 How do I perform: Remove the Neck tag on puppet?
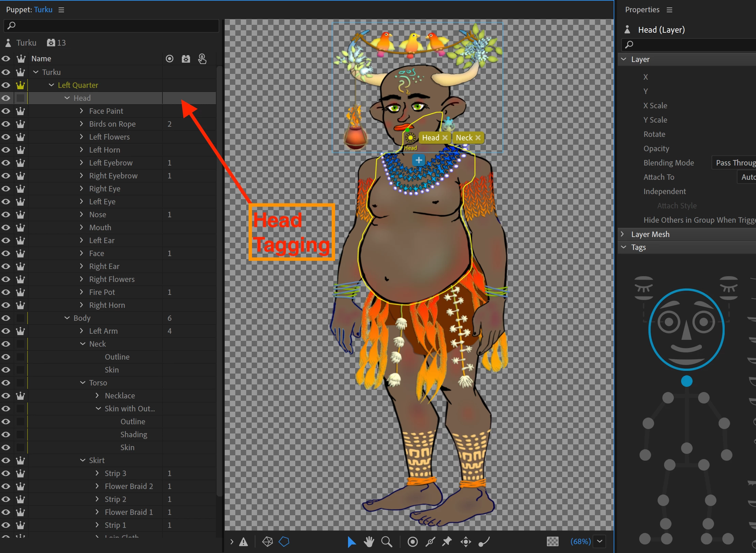coord(478,138)
